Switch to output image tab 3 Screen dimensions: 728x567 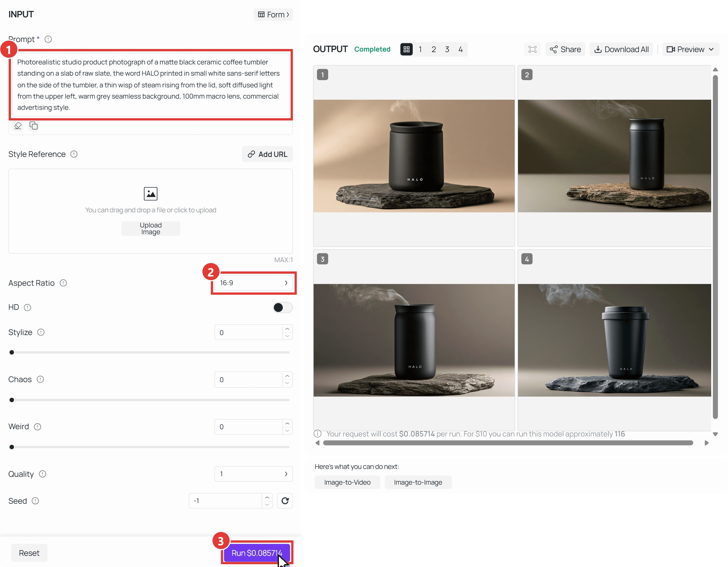tap(447, 49)
